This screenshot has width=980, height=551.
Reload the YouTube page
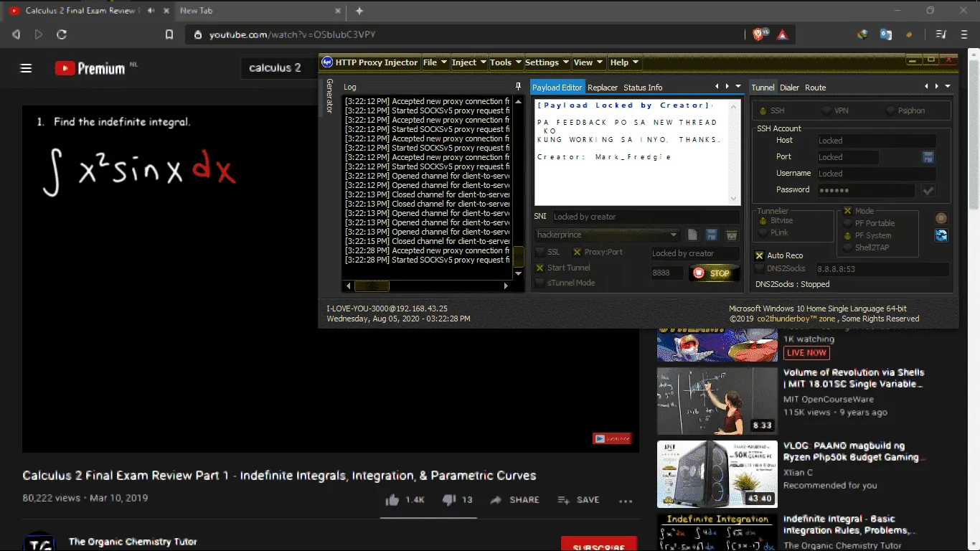coord(62,34)
